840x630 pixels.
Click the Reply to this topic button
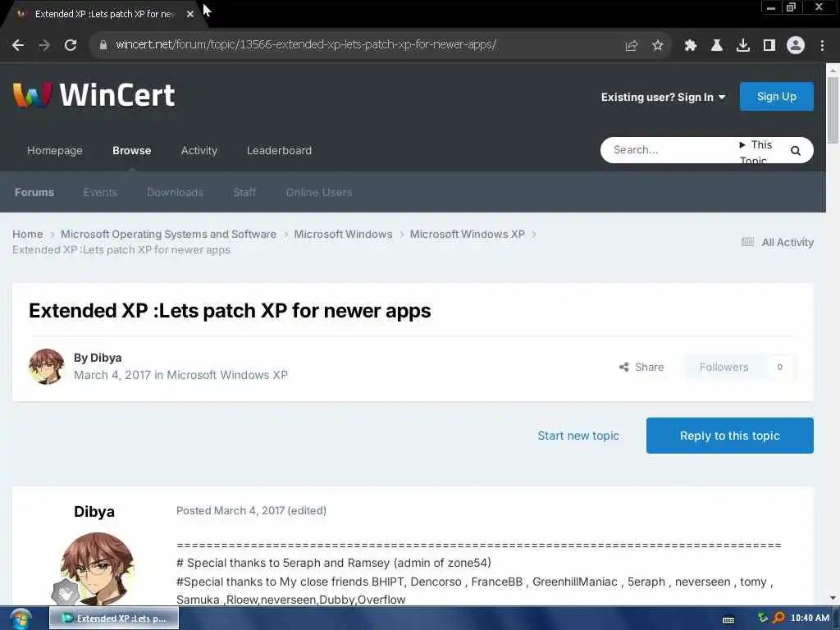click(729, 436)
